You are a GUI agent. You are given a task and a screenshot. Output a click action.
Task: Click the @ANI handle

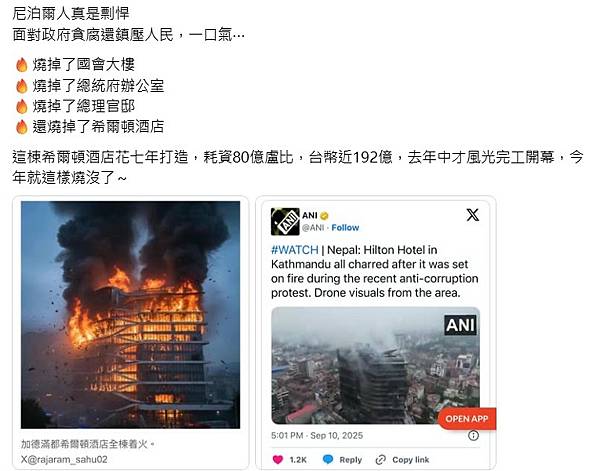[313, 228]
